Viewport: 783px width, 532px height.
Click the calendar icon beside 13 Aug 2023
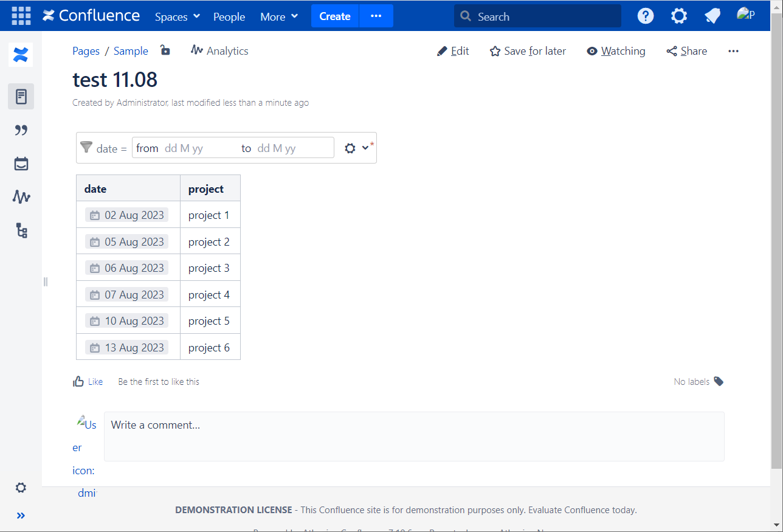[x=95, y=348]
